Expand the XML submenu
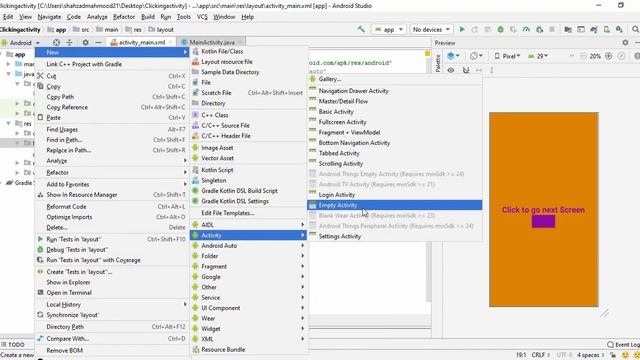 pos(248,339)
